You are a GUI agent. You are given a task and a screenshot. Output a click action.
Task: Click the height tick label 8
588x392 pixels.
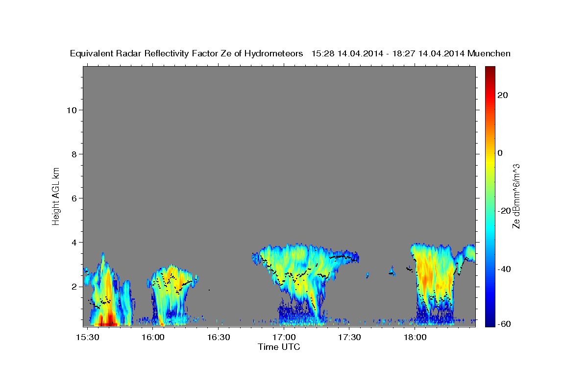[x=75, y=154]
